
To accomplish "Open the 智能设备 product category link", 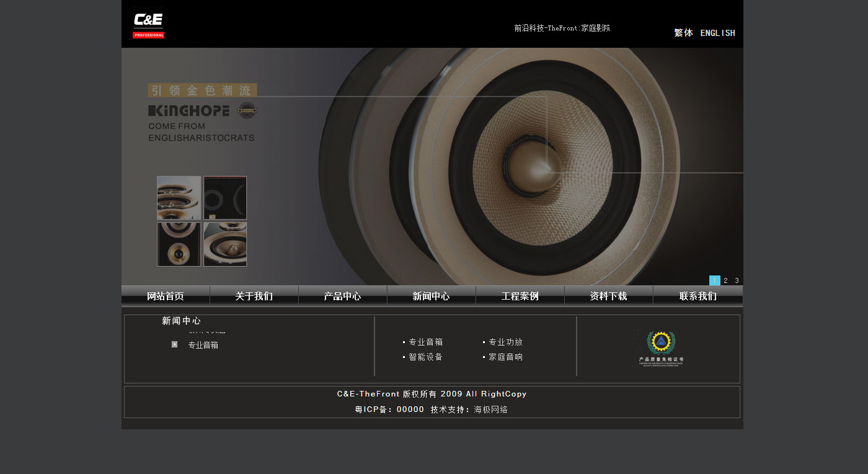I will [x=426, y=357].
